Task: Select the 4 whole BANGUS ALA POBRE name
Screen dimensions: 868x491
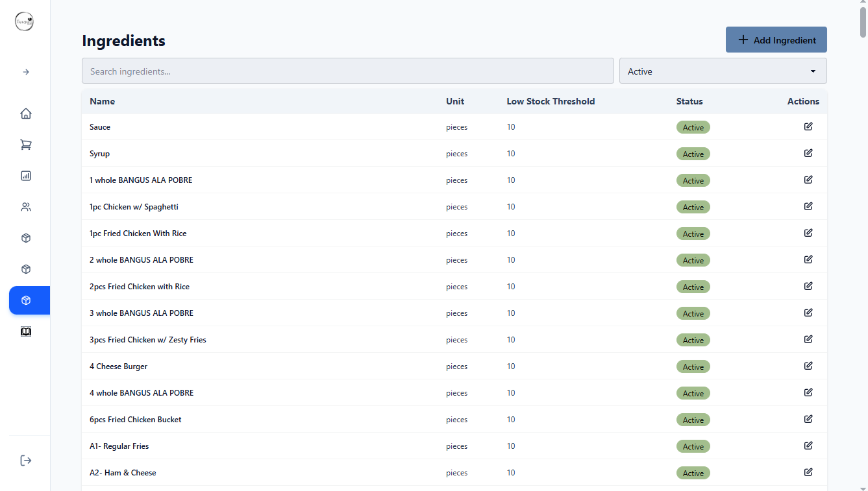Action: [142, 393]
